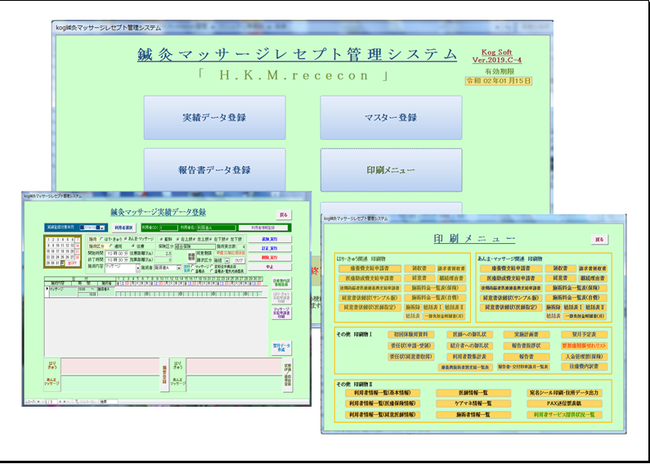Click into the 利用者名 field
Screen dimensions: 650x464
[216, 228]
